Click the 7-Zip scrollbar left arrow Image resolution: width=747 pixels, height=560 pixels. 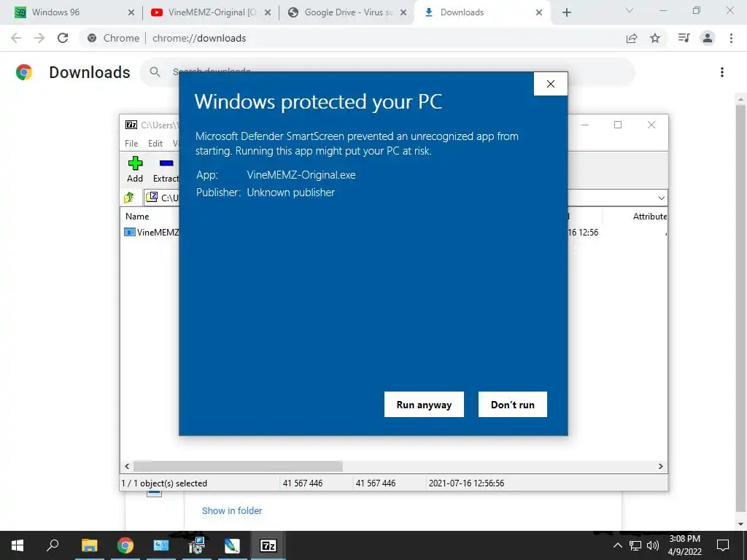pyautogui.click(x=127, y=466)
